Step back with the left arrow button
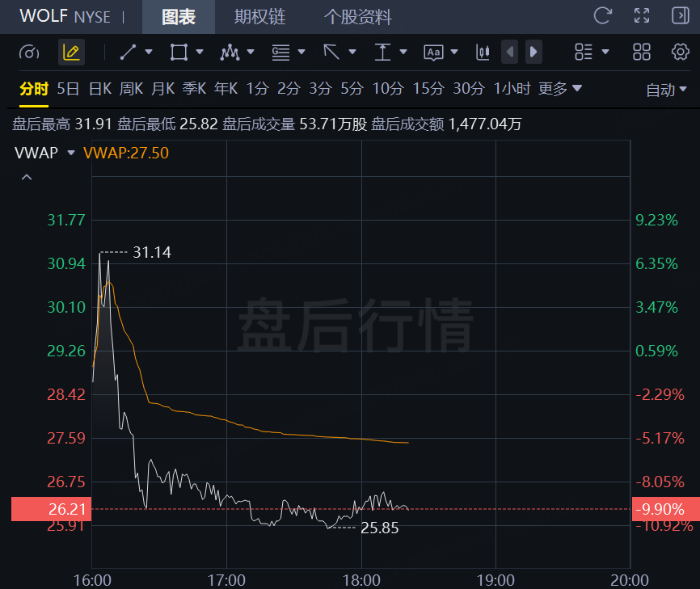The width and height of the screenshot is (700, 589). tap(509, 53)
